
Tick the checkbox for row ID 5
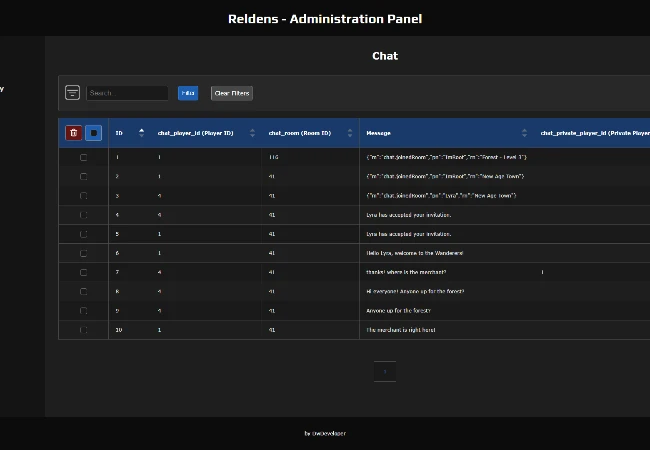tap(83, 234)
